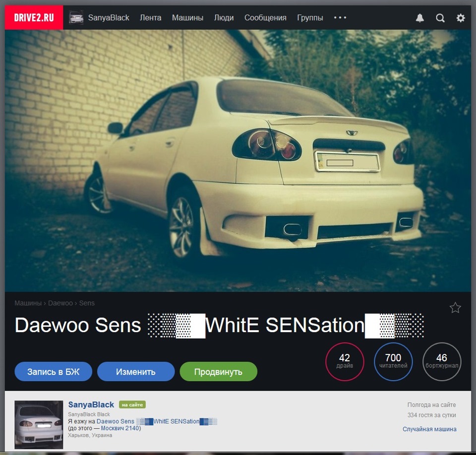Screen dimensions: 476x455
Task: Follow the Sens breadcrumb link
Action: (87, 303)
